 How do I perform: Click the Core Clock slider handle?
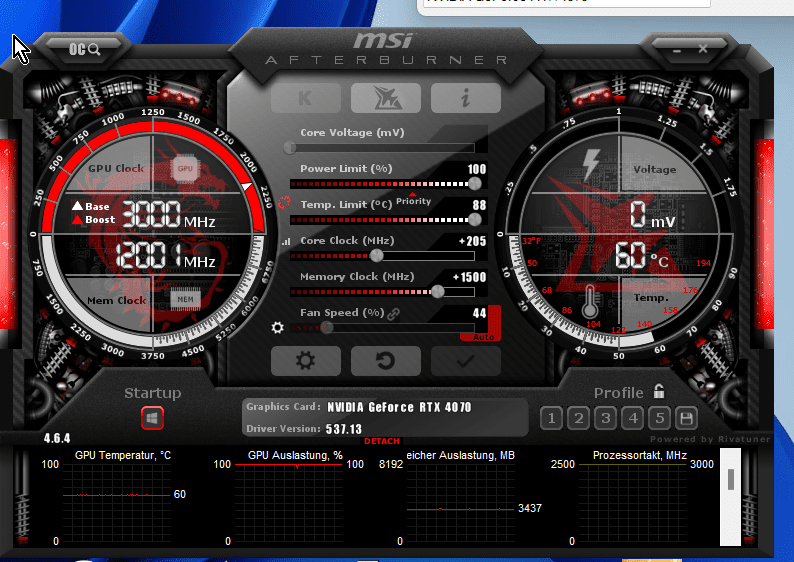(377, 256)
